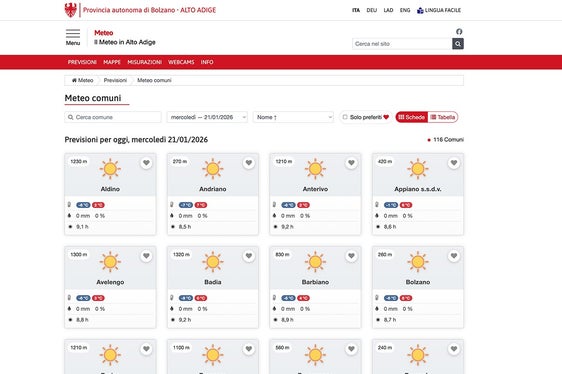Click the Cerca nel sito field
562x374 pixels.
point(402,44)
